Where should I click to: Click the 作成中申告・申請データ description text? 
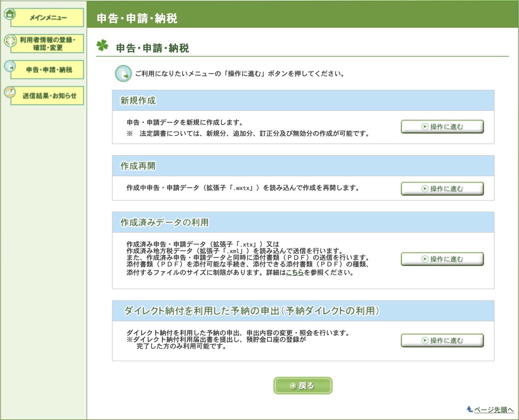pyautogui.click(x=243, y=188)
